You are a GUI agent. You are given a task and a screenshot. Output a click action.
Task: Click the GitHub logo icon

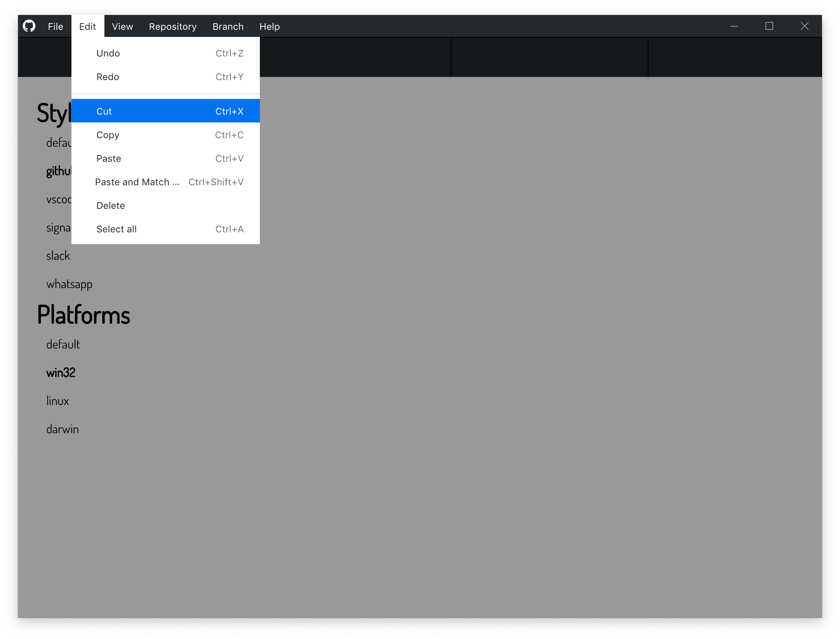[28, 26]
